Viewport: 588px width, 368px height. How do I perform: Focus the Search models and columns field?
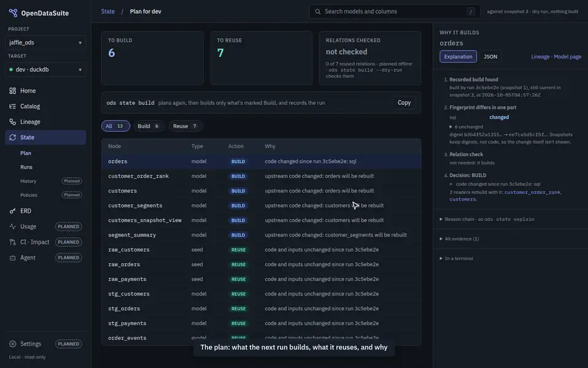[394, 12]
